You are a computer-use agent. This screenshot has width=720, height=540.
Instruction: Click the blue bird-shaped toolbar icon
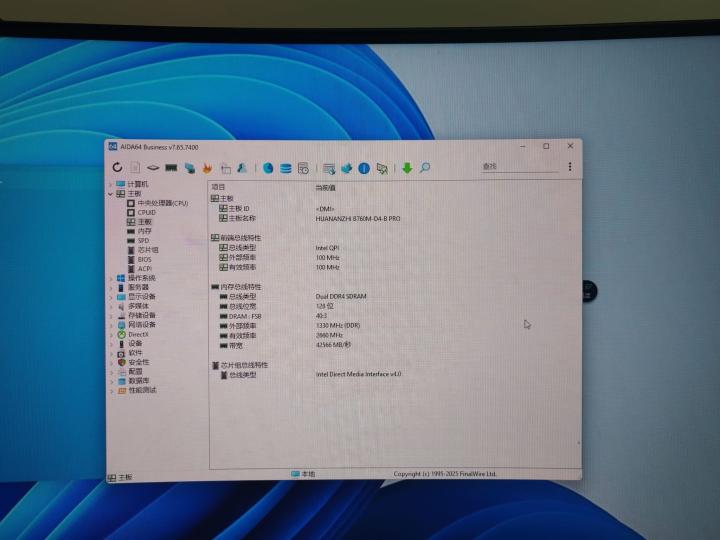point(346,169)
